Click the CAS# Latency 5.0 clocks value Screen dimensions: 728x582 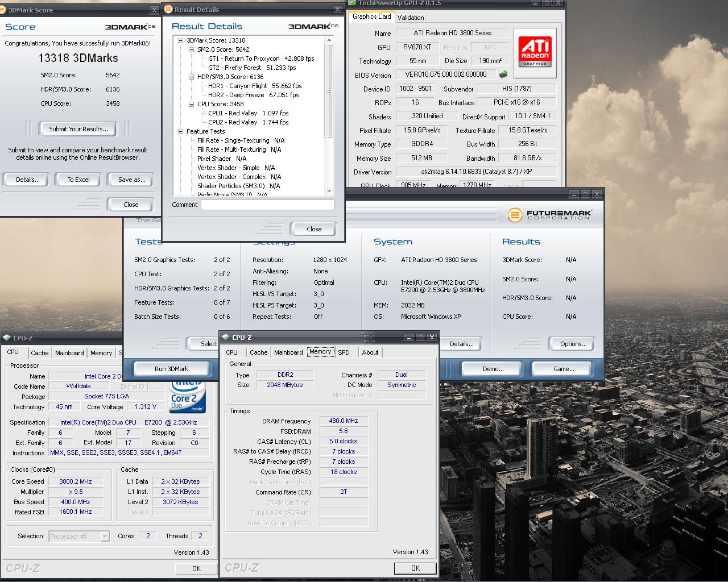tap(344, 441)
